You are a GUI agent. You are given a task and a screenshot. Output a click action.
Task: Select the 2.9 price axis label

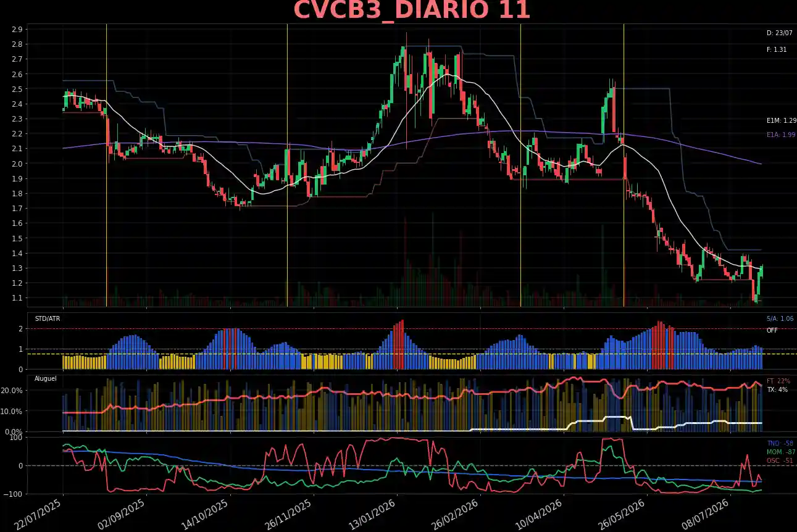pyautogui.click(x=17, y=30)
